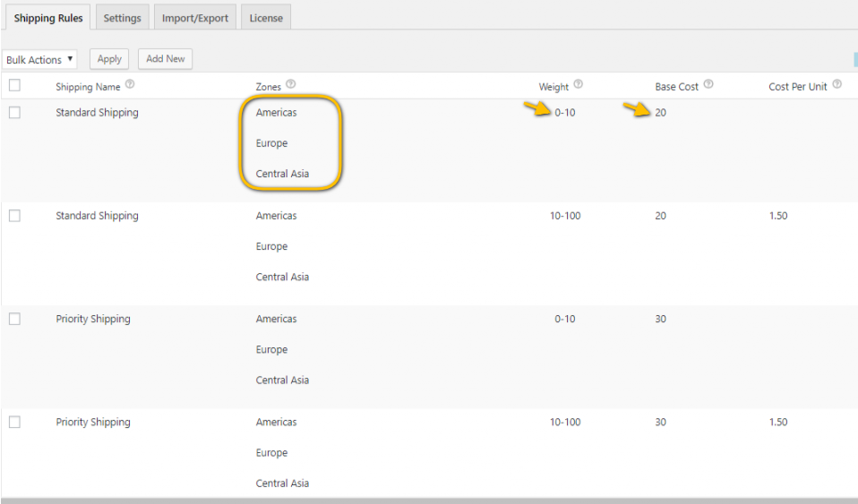Tick the select-all checkbox in header row

click(14, 85)
